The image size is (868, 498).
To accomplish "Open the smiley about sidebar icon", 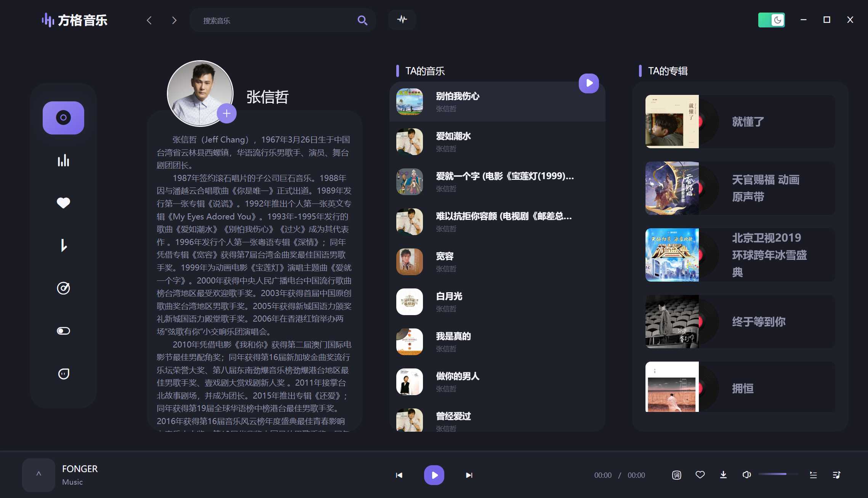I will [x=63, y=373].
